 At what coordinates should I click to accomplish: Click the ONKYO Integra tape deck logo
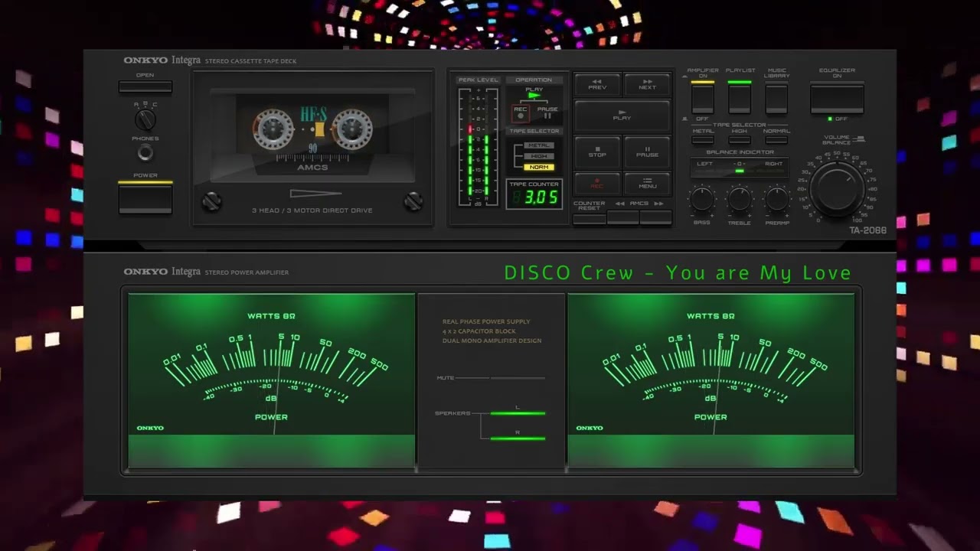162,60
